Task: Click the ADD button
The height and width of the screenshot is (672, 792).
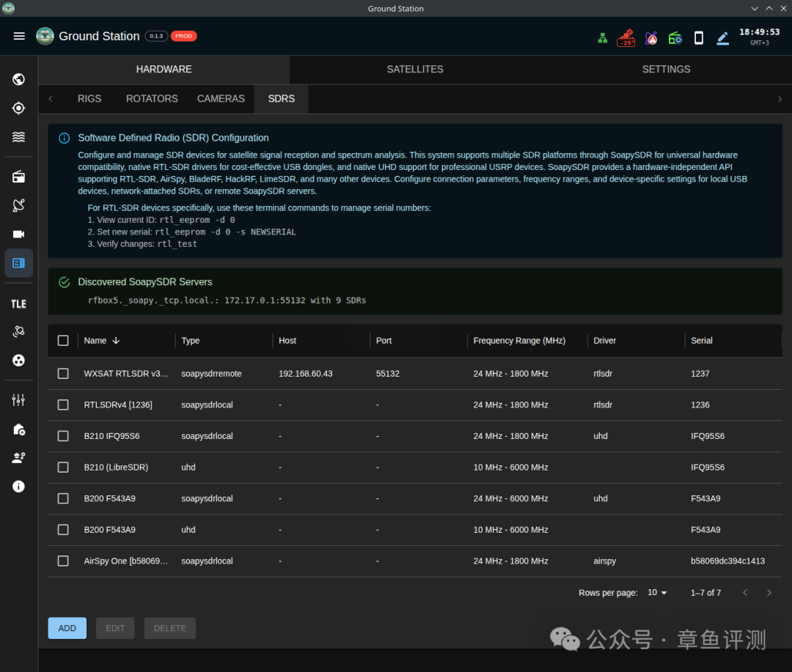Action: (67, 628)
